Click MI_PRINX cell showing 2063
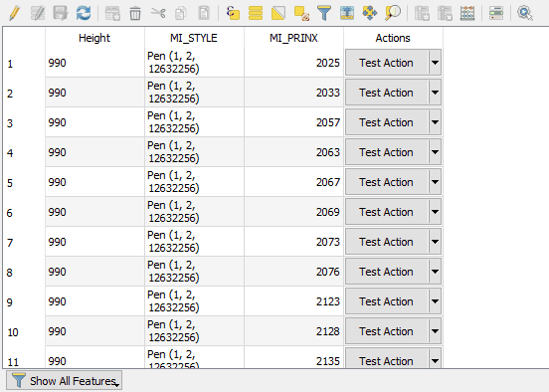Image resolution: width=549 pixels, height=392 pixels. pos(293,152)
